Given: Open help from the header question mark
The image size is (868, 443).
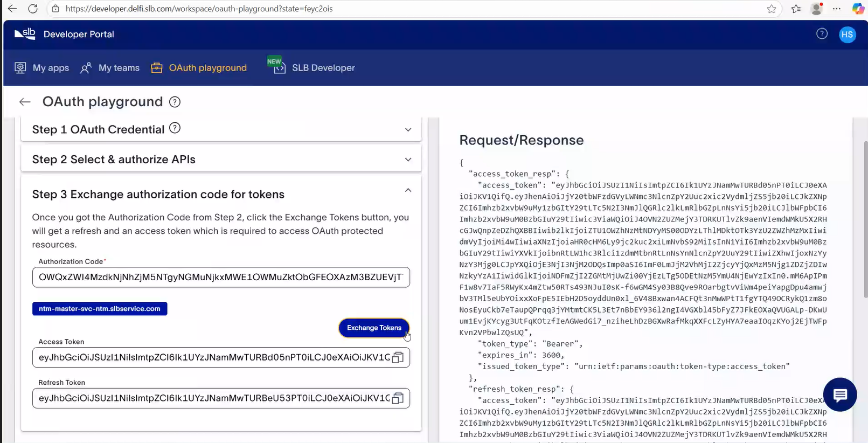Looking at the screenshot, I should [822, 34].
